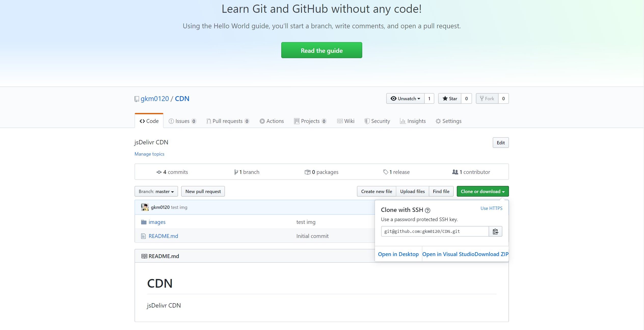This screenshot has width=644, height=330.
Task: Click the repository book icon beside gkm0120
Action: coord(137,99)
